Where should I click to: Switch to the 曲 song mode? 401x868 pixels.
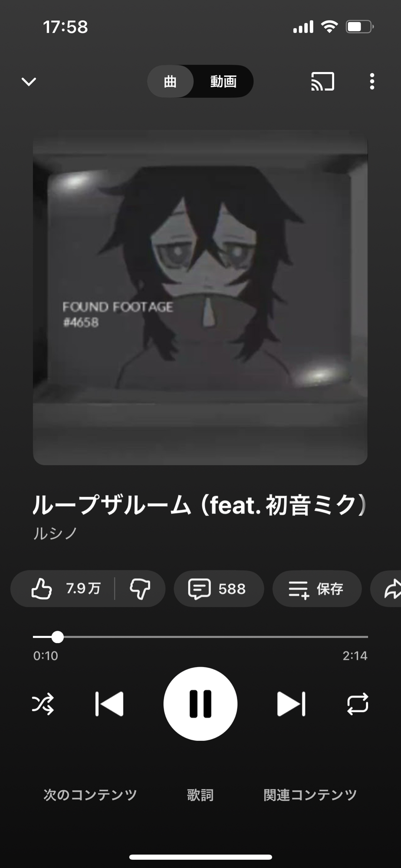[170, 81]
